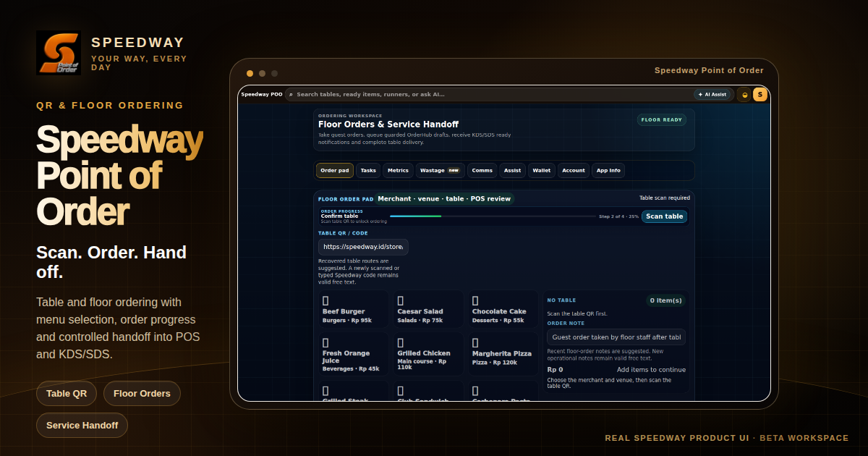Select the Fresh Orange Juice card
This screenshot has height=456, width=868.
354,355
